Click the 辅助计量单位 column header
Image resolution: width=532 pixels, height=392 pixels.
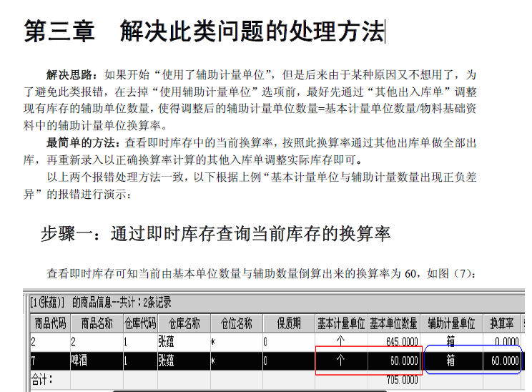pyautogui.click(x=451, y=323)
